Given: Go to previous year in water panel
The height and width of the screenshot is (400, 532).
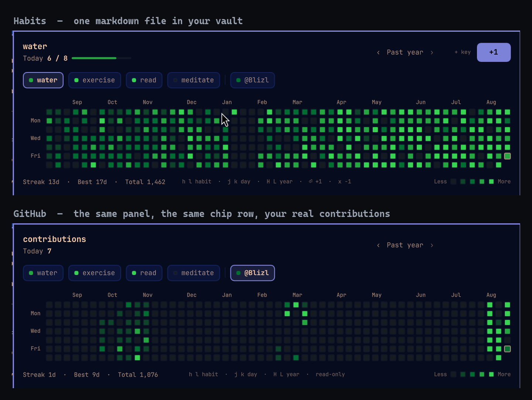Looking at the screenshot, I should click(x=378, y=52).
